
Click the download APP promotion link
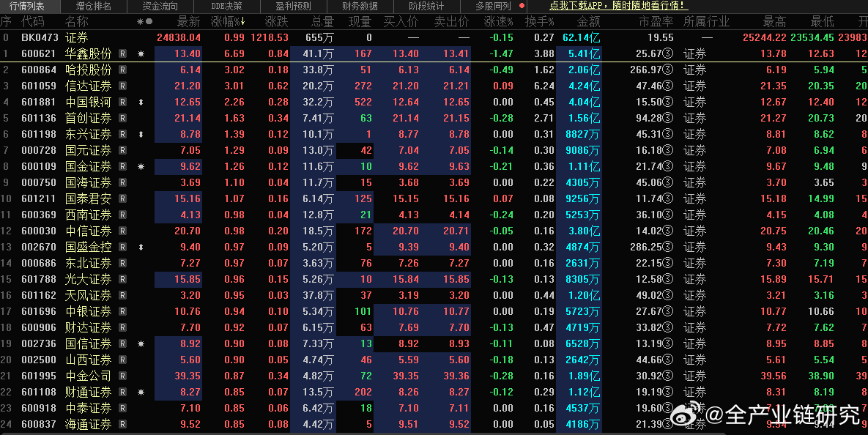tap(618, 6)
